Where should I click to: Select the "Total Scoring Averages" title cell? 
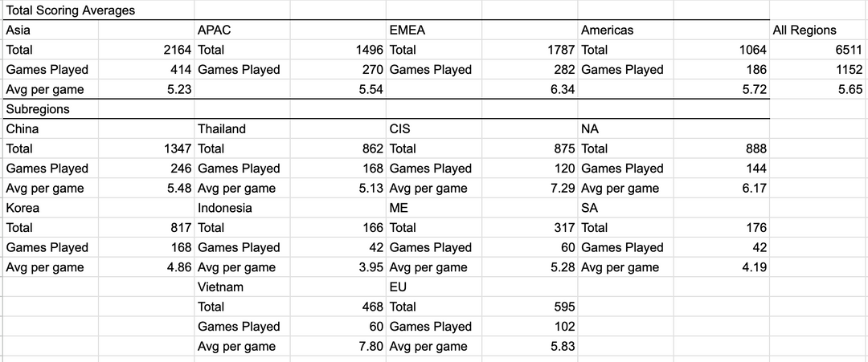[x=71, y=10]
